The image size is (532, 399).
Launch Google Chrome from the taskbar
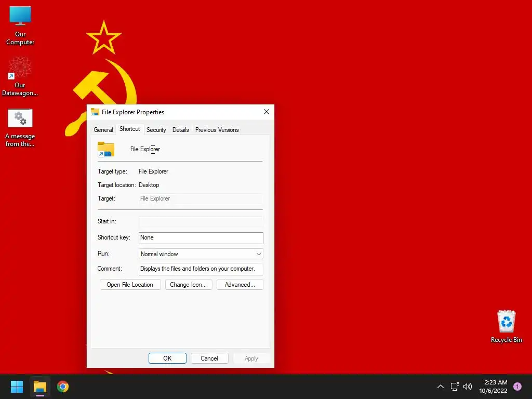coord(63,387)
